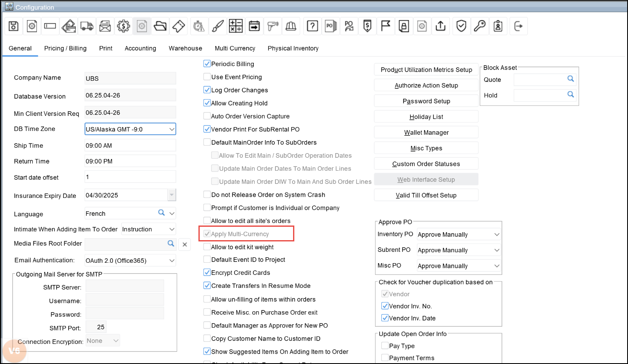Viewport: 628px width, 364px height.
Task: Click the Save floppy disk icon
Action: (x=13, y=26)
